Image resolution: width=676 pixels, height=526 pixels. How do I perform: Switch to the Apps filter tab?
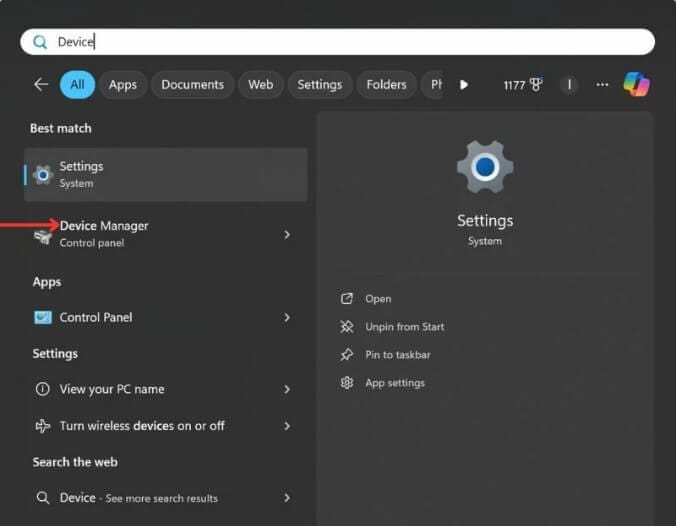pyautogui.click(x=123, y=85)
